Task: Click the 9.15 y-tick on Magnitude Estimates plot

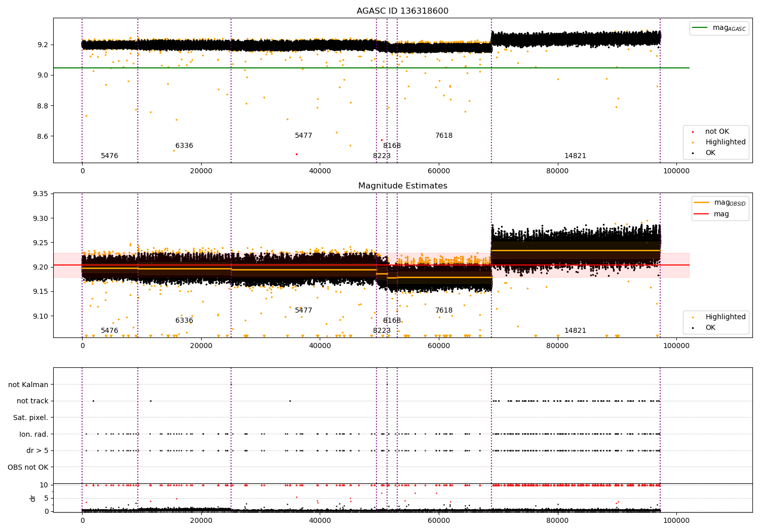Action: point(41,292)
